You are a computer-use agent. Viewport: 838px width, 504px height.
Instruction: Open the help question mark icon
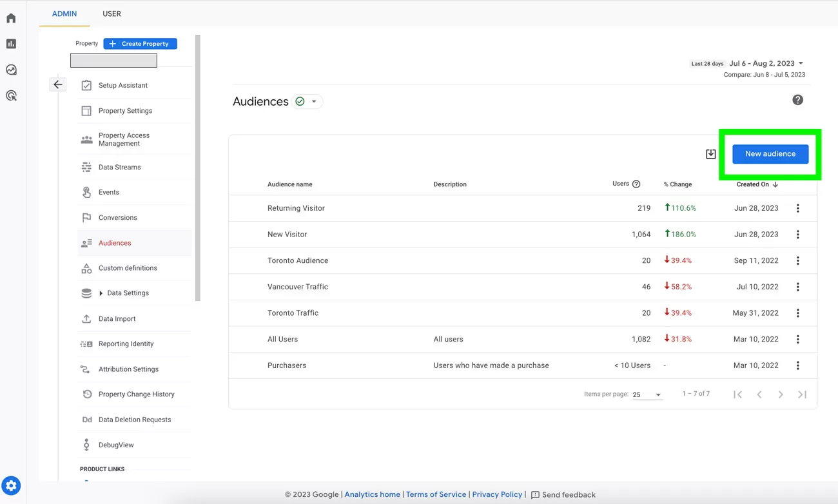(797, 100)
